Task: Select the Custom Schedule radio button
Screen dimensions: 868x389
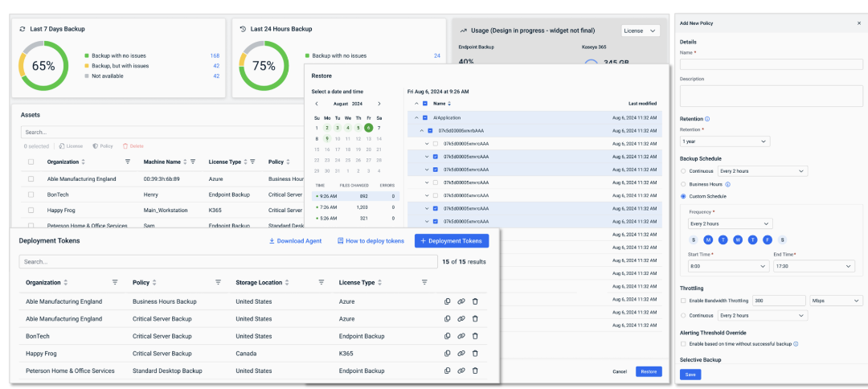Action: point(683,196)
